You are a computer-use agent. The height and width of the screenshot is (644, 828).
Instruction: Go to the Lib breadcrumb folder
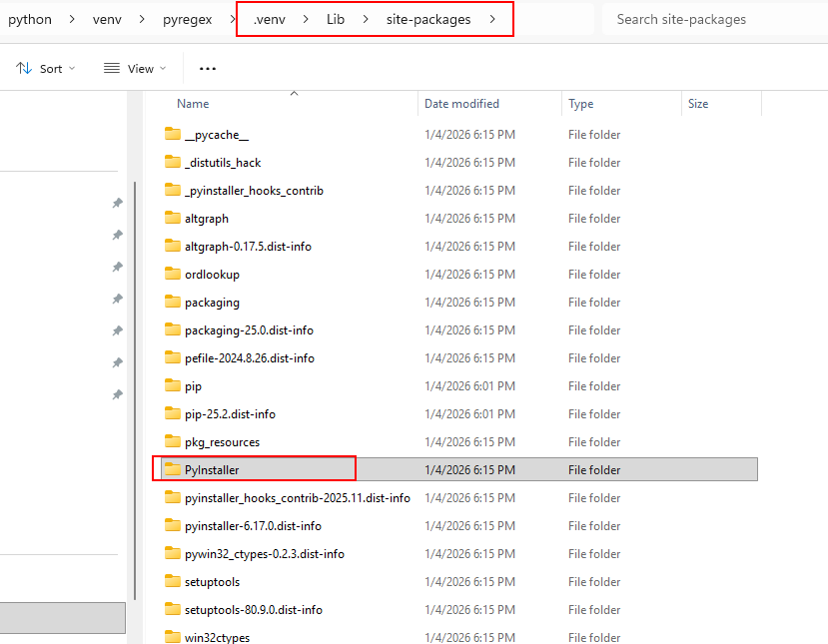[x=336, y=20]
